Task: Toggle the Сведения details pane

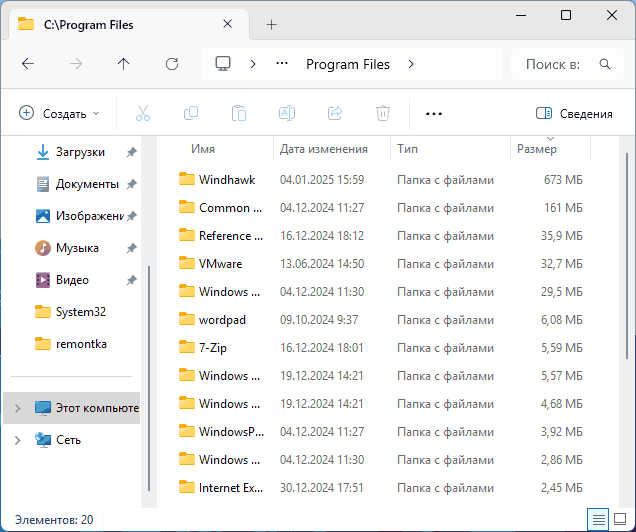Action: [x=574, y=114]
